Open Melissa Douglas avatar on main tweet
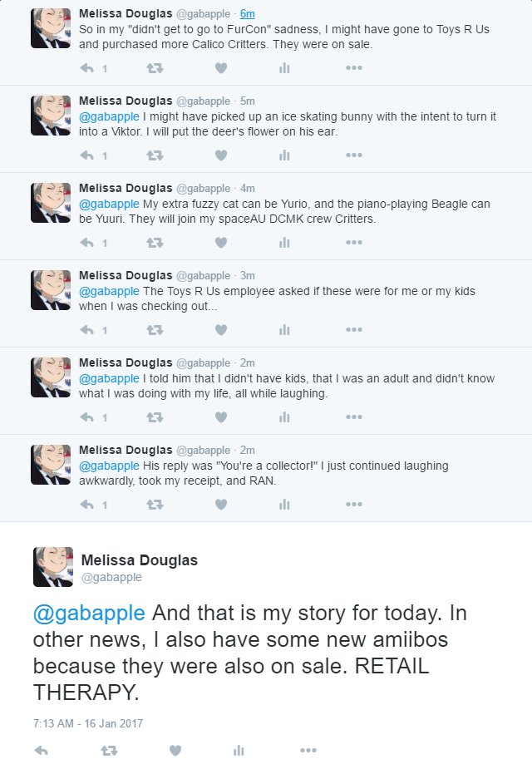Screen dimensions: 532x769 [53, 567]
